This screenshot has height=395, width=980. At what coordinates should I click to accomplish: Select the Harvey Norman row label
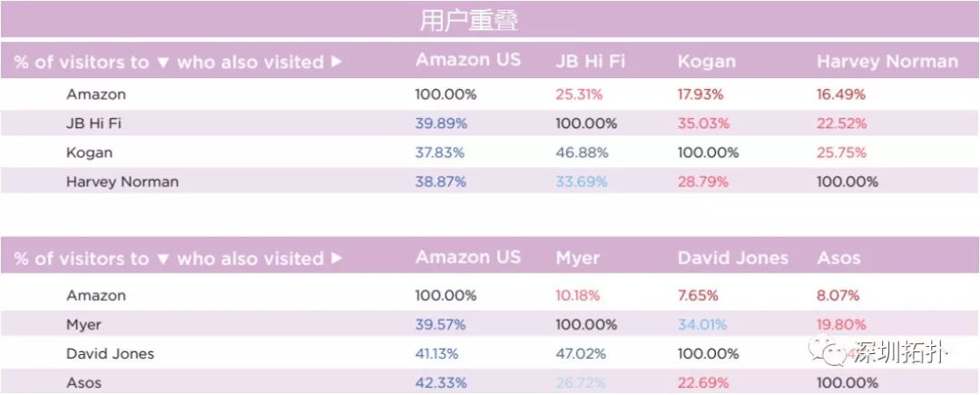[x=122, y=182]
